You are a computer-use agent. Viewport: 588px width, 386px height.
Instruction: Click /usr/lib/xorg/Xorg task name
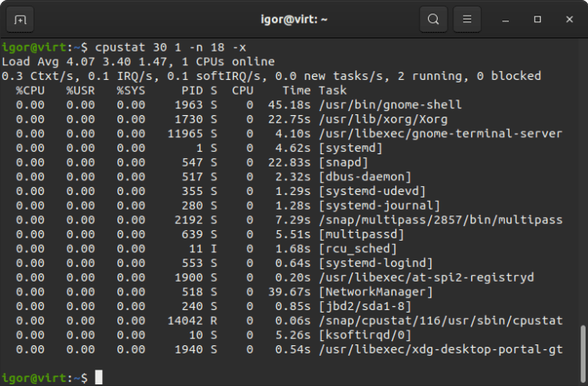click(x=383, y=119)
